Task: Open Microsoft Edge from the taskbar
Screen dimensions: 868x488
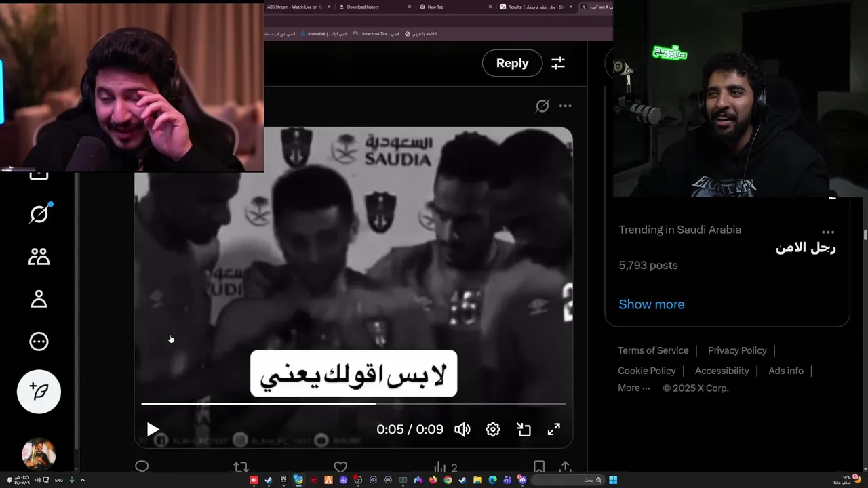Action: (x=492, y=480)
